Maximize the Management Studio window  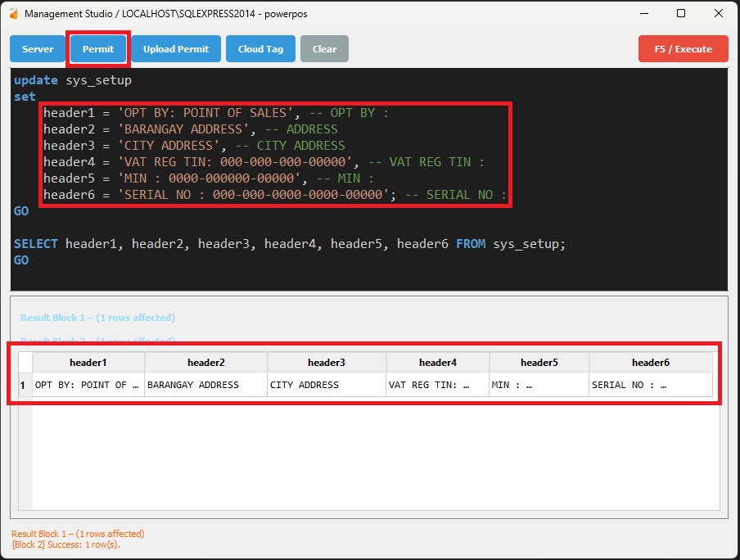point(681,14)
